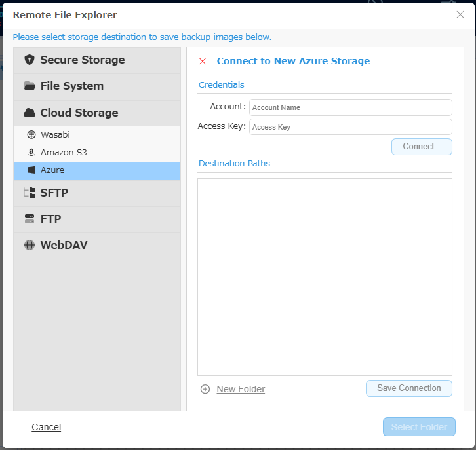Click the Account Name input field
Screen dimensions: 476x450
pyautogui.click(x=351, y=107)
